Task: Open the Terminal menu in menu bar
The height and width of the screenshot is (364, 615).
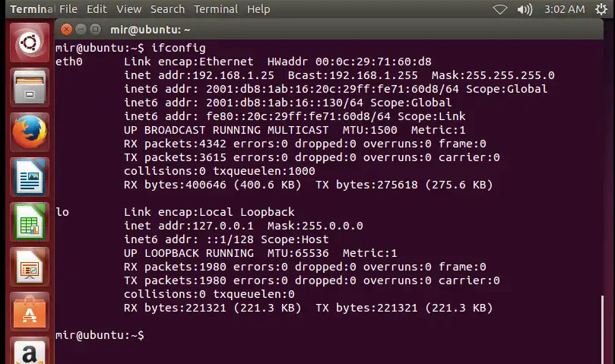Action: 216,9
